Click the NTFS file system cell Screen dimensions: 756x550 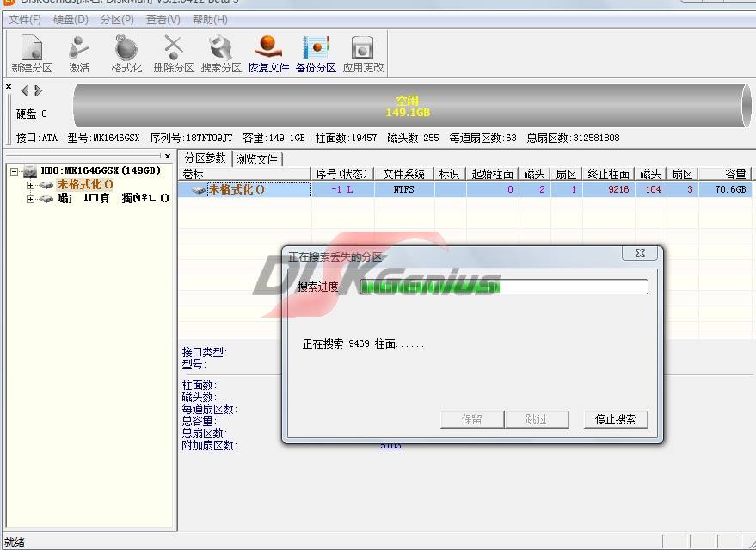(x=404, y=189)
